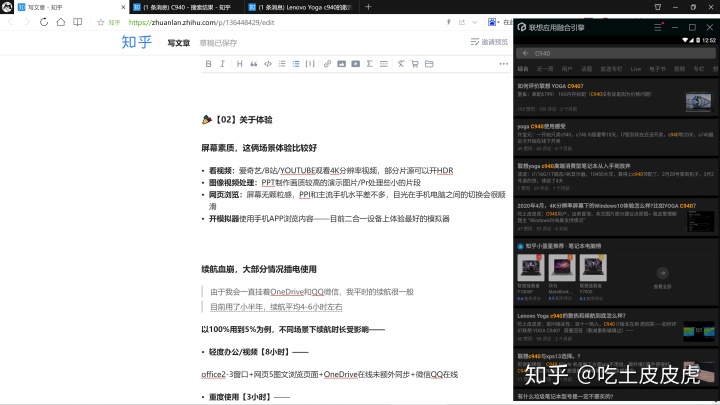This screenshot has width=720, height=405.
Task: Select the 视频 search filter tab
Action: pyautogui.click(x=680, y=69)
